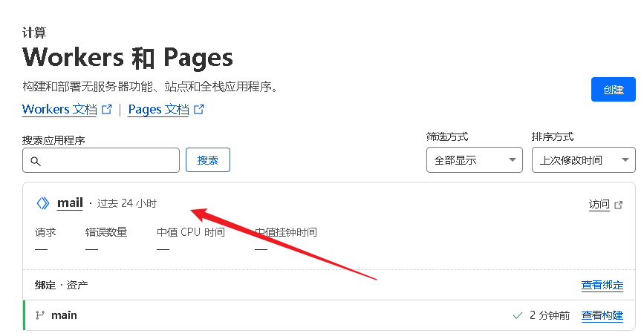644x336 pixels.
Task: Focus the 搜索应用程序 text field
Action: coord(109,160)
